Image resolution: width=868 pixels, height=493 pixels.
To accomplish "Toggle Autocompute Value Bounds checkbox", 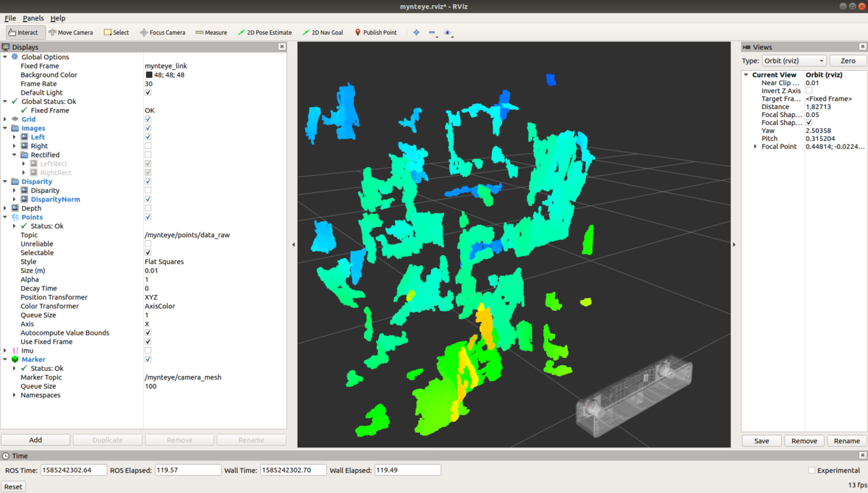I will pos(148,333).
